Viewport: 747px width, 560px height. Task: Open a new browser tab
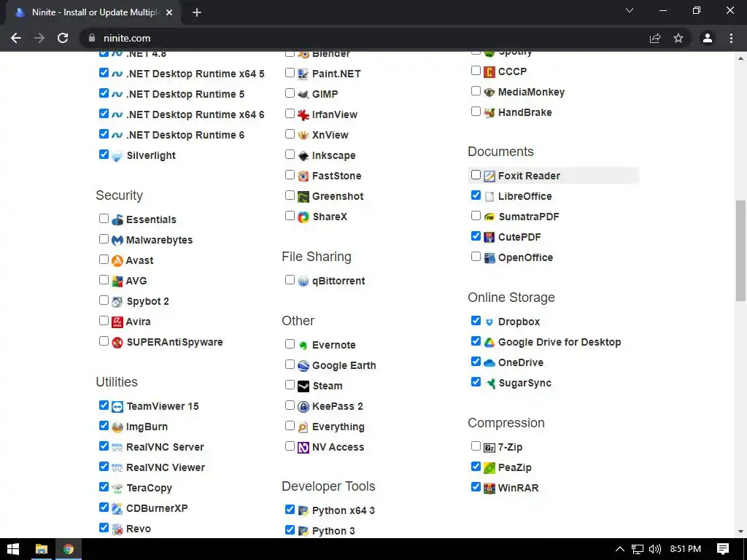[197, 13]
